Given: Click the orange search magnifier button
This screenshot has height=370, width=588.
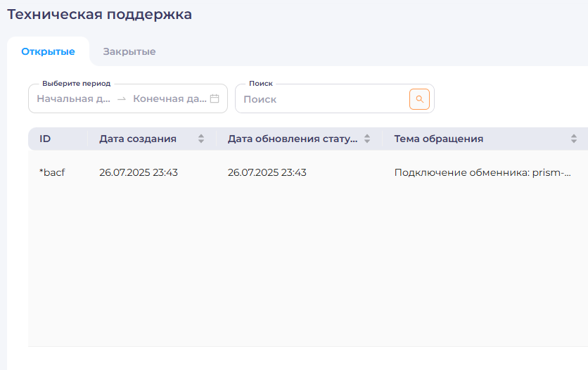Looking at the screenshot, I should click(x=419, y=99).
